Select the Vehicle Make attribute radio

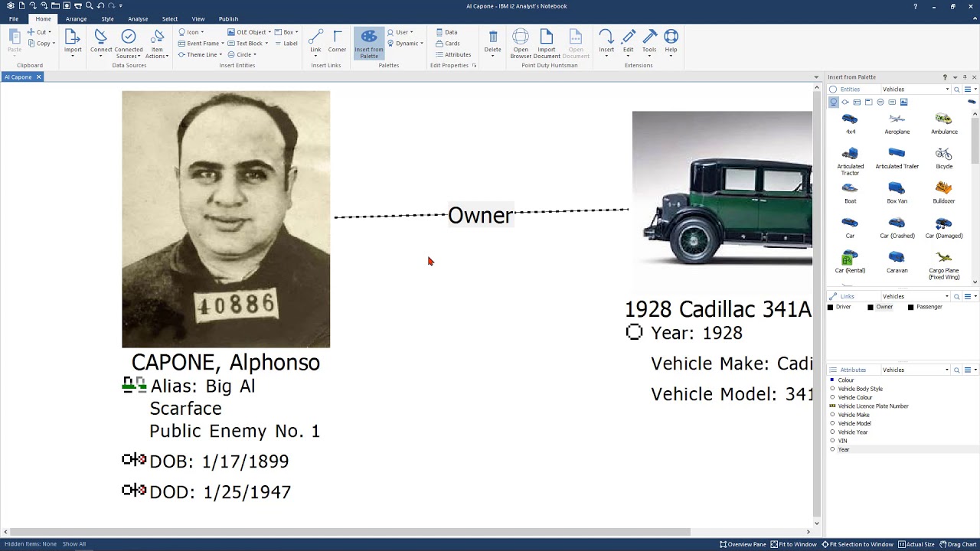832,415
